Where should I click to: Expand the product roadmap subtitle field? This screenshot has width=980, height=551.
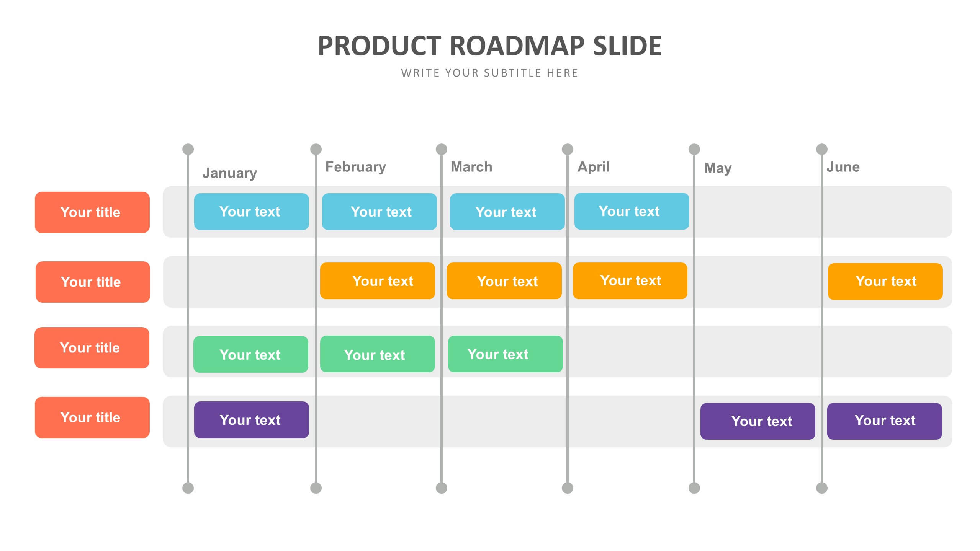coord(489,73)
